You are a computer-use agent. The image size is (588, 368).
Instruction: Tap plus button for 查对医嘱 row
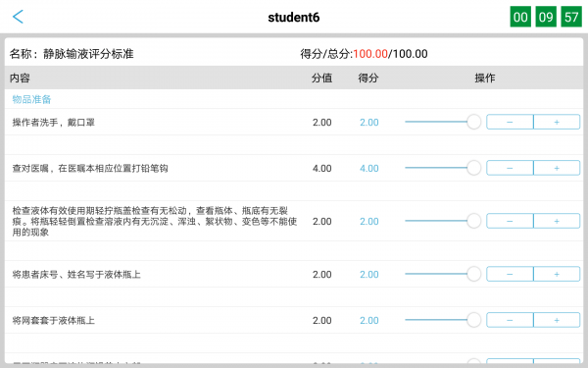[557, 168]
